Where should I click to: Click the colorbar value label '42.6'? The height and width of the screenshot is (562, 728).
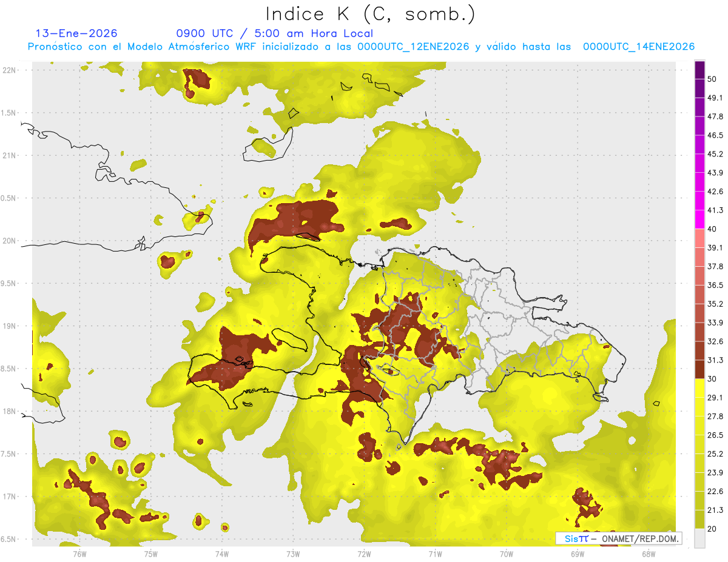pyautogui.click(x=715, y=192)
